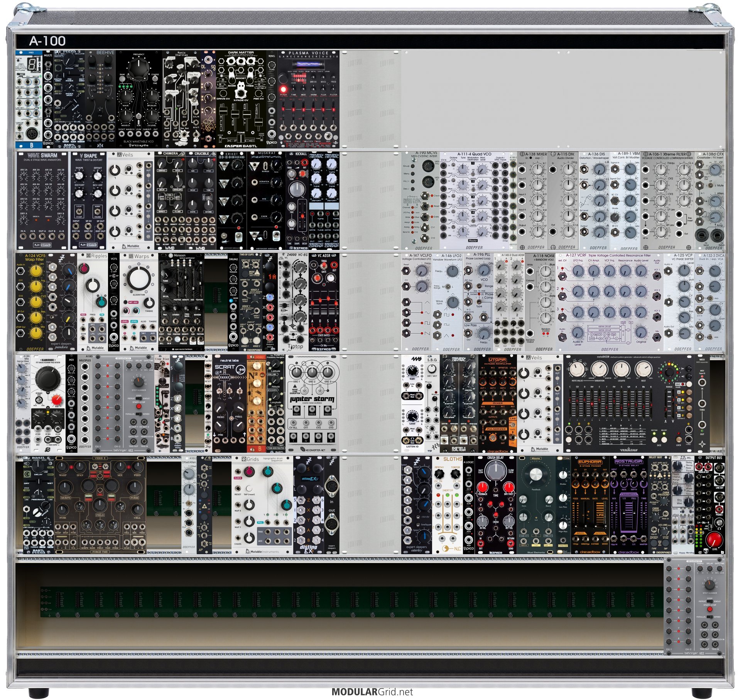
Task: Select the Z4000 VC-EG module
Action: point(294,302)
